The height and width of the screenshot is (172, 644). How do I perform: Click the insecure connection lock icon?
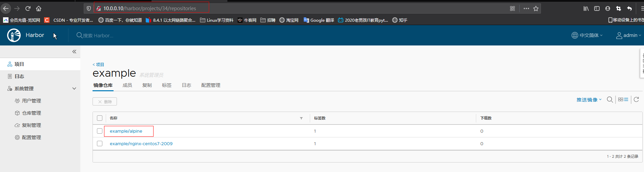[x=99, y=8]
